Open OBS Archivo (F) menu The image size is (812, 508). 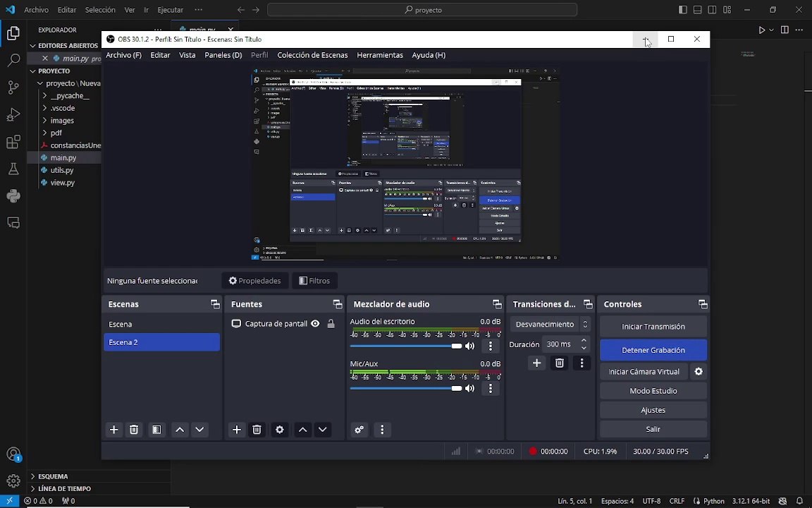(x=124, y=55)
